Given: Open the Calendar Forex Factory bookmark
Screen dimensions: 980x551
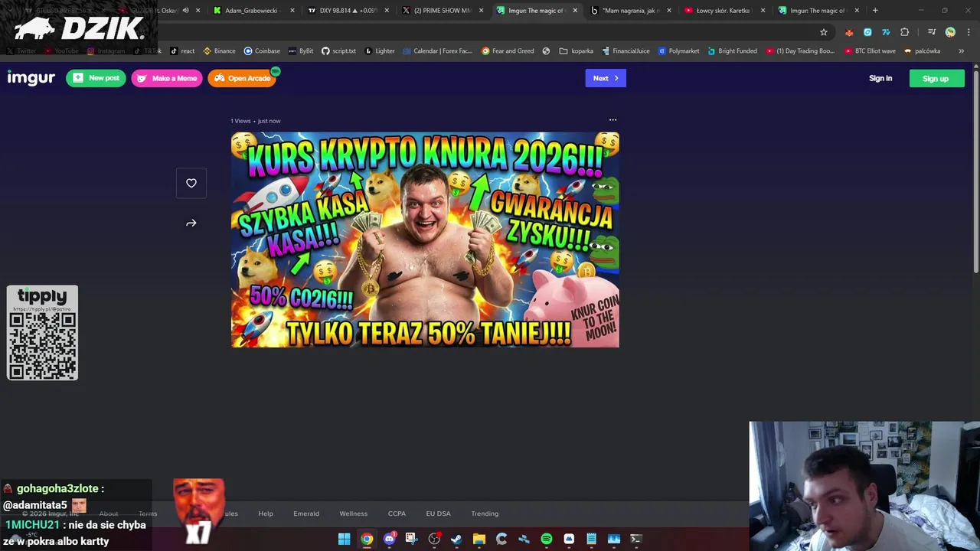Looking at the screenshot, I should coord(437,51).
